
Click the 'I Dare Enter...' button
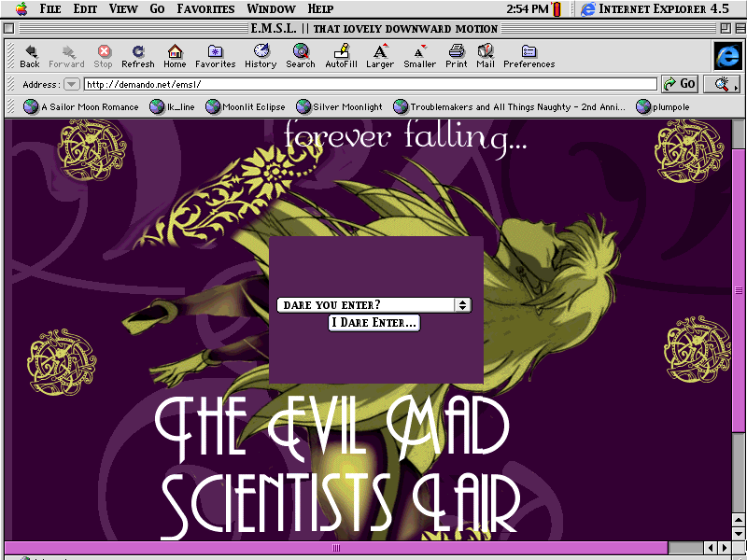373,323
